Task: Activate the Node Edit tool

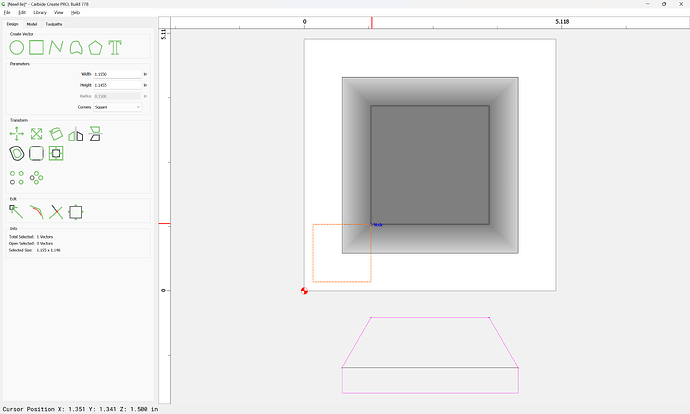Action: 17,212
